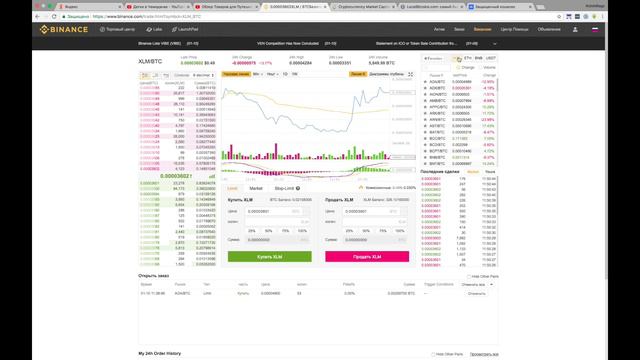
Task: Select buy-orders-only order book view icon
Action: 156,75
